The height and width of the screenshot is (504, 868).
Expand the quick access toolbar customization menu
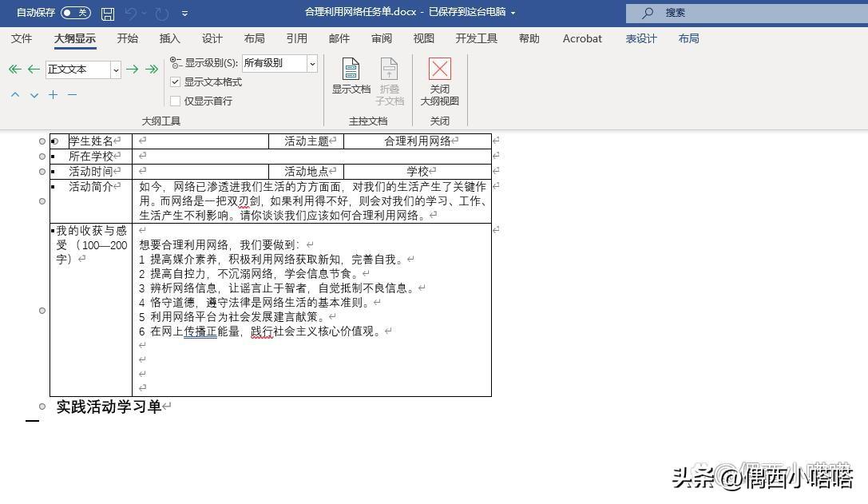coord(187,13)
